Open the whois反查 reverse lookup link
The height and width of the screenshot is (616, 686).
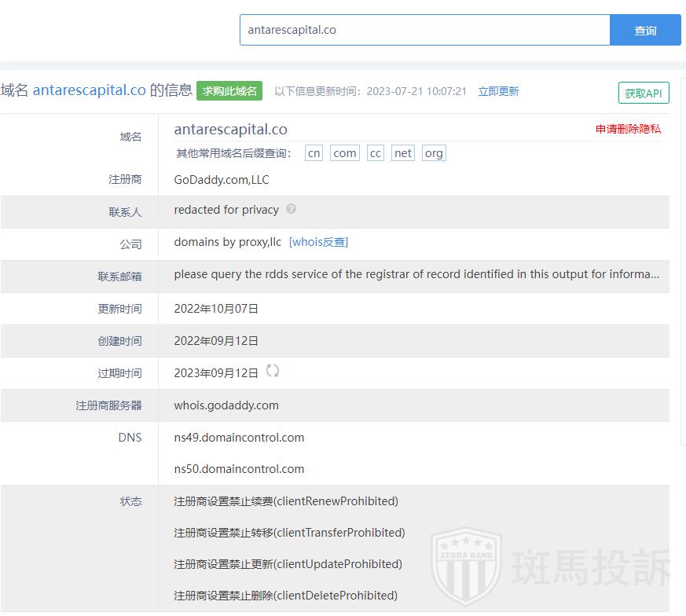click(x=318, y=242)
